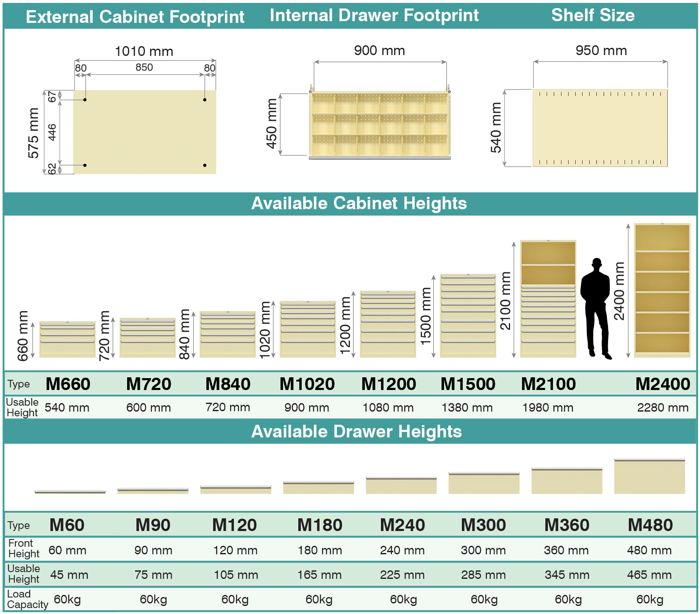Click the M1020 cabinet type
The width and height of the screenshot is (700, 614).
tap(307, 384)
